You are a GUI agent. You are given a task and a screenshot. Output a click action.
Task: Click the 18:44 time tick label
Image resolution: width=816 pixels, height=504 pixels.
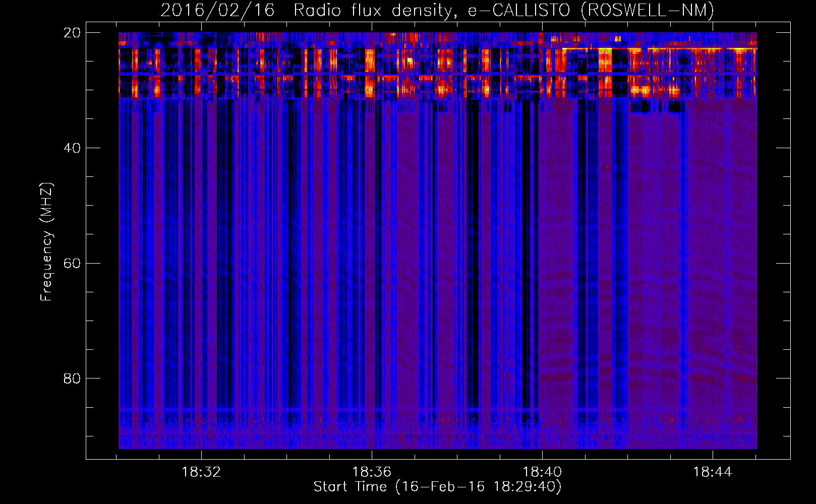pos(713,472)
